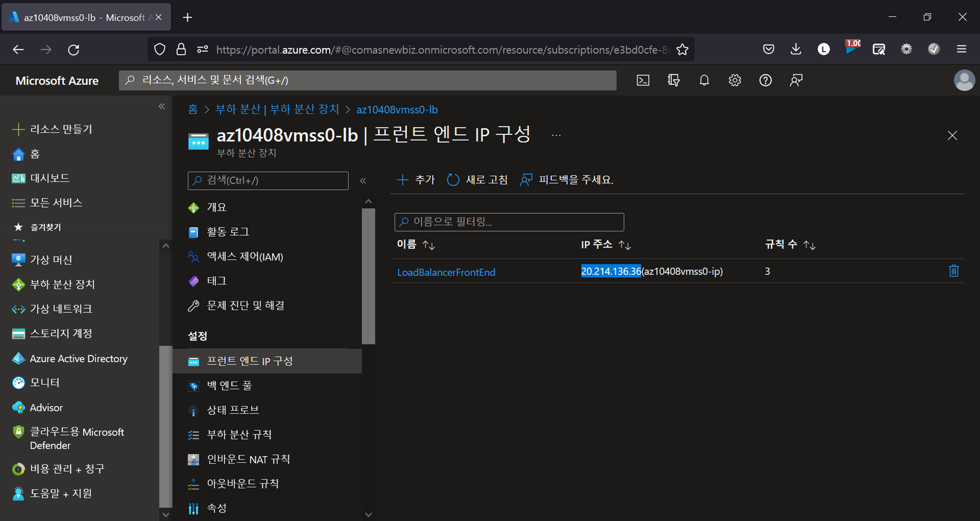Open the top bar feedback icon
Viewport: 980px width, 521px height.
796,80
